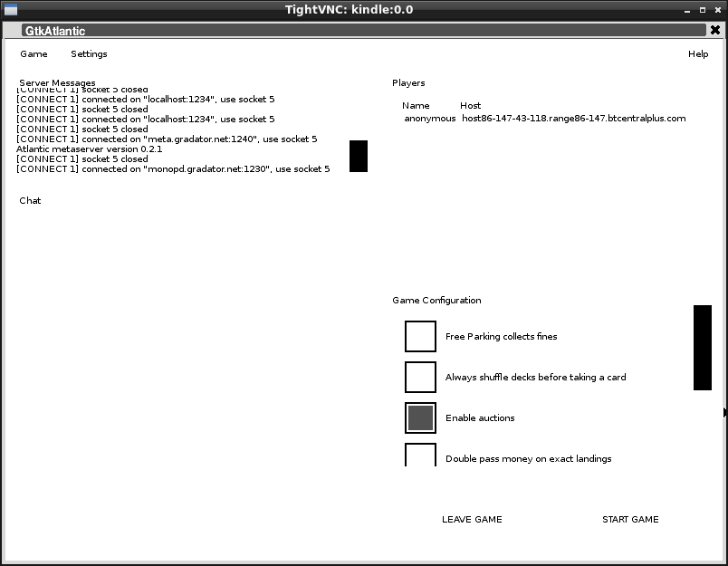The width and height of the screenshot is (728, 566).
Task: Open the Settings menu
Action: click(89, 53)
